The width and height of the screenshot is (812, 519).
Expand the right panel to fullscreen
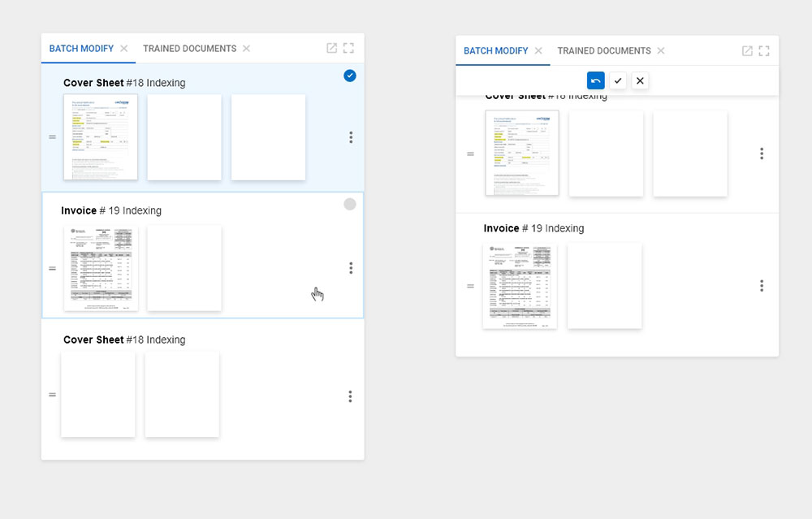764,51
